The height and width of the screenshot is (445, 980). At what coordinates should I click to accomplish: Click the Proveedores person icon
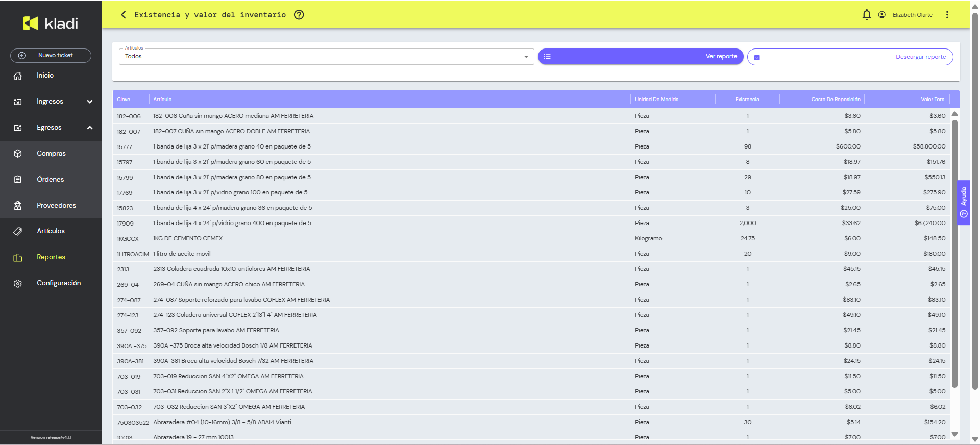pyautogui.click(x=18, y=206)
